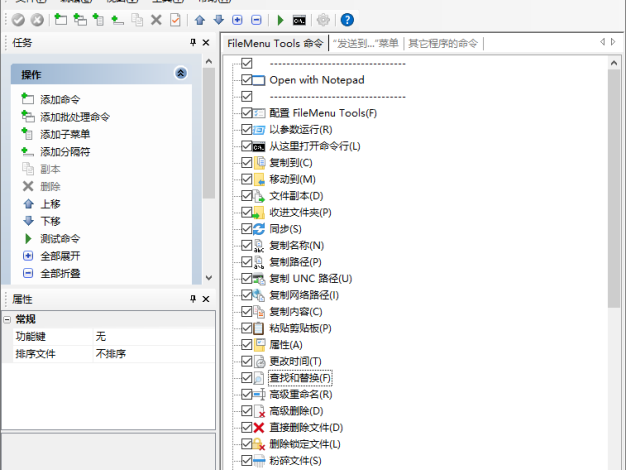
Task: Select 复制 UNC 路径(U) command
Action: 311,279
